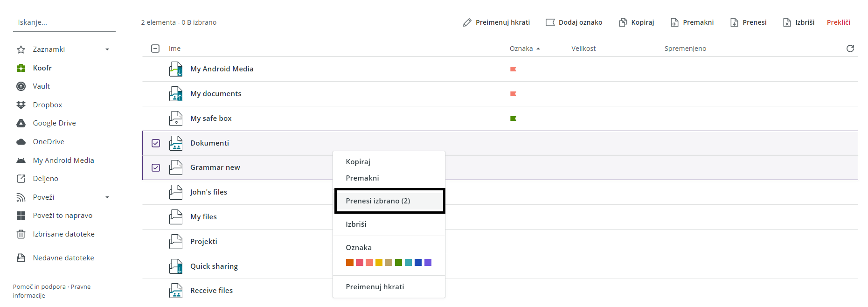The height and width of the screenshot is (307, 868).
Task: Open the My files folder name
Action: 203,217
